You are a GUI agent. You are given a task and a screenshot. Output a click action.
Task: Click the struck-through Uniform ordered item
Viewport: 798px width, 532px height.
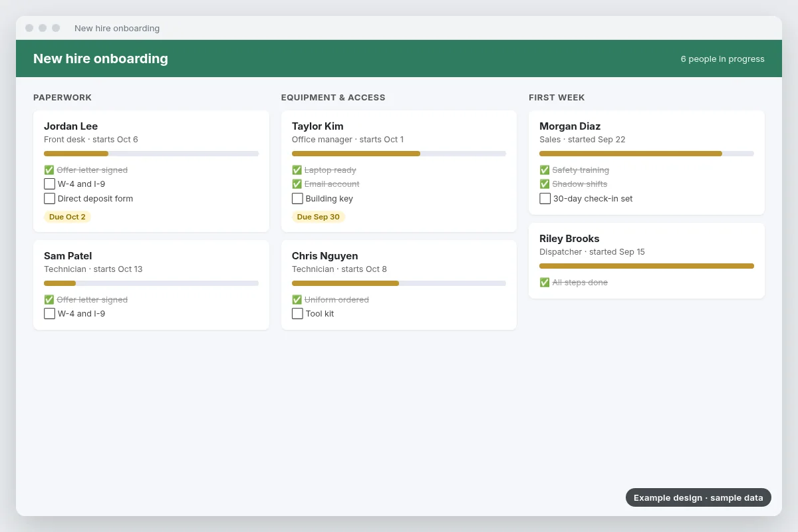[336, 300]
